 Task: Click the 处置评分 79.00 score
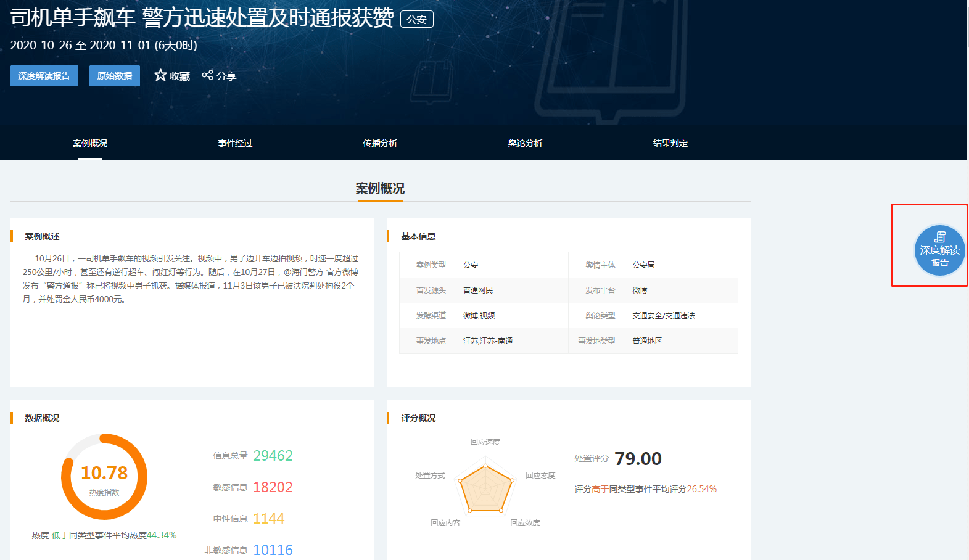click(638, 459)
